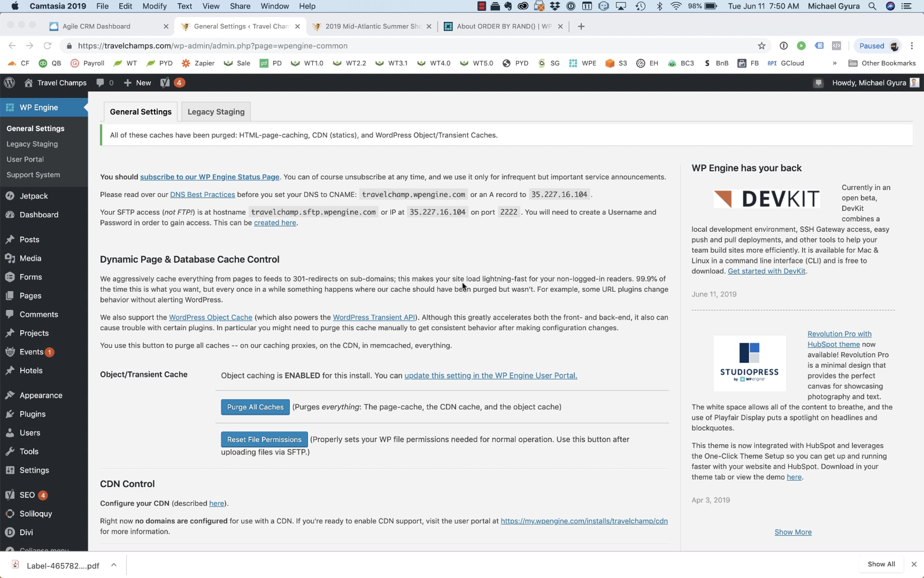Viewport: 924px width, 578px height.
Task: Click the WordPress logo in admin bar
Action: (x=10, y=83)
